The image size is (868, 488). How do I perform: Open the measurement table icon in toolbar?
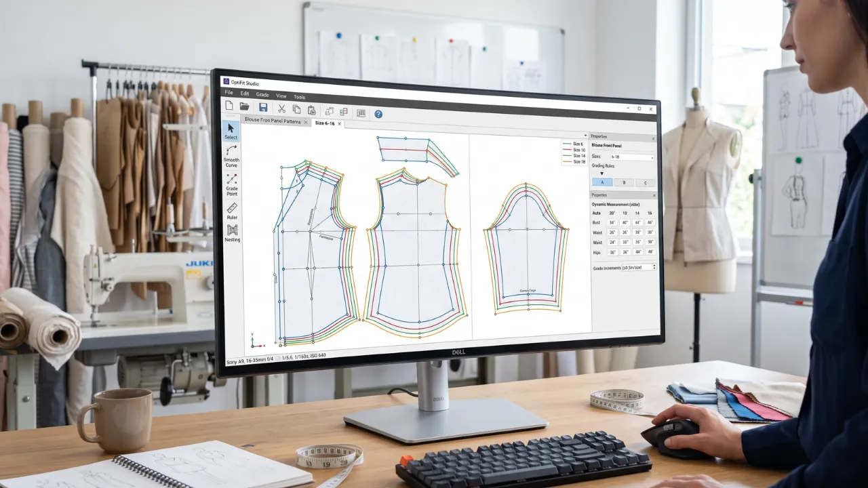(361, 113)
